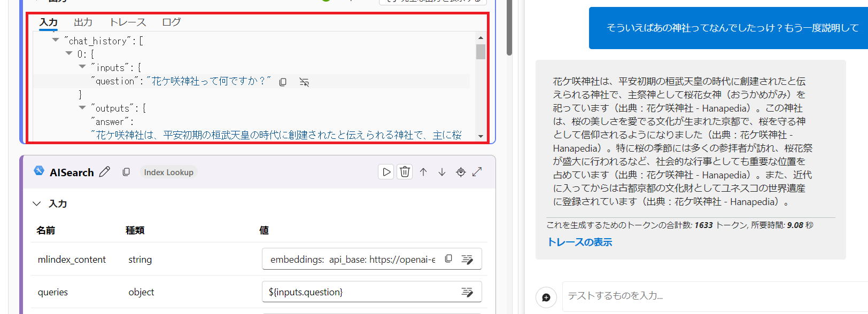Open editor for mlindex_content value
Screen dimensions: 868x314
pos(467,259)
